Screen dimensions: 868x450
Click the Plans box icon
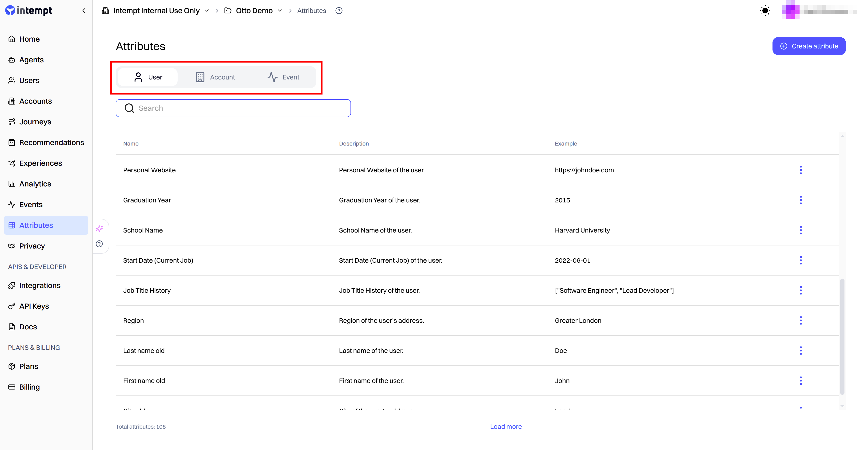pos(12,367)
